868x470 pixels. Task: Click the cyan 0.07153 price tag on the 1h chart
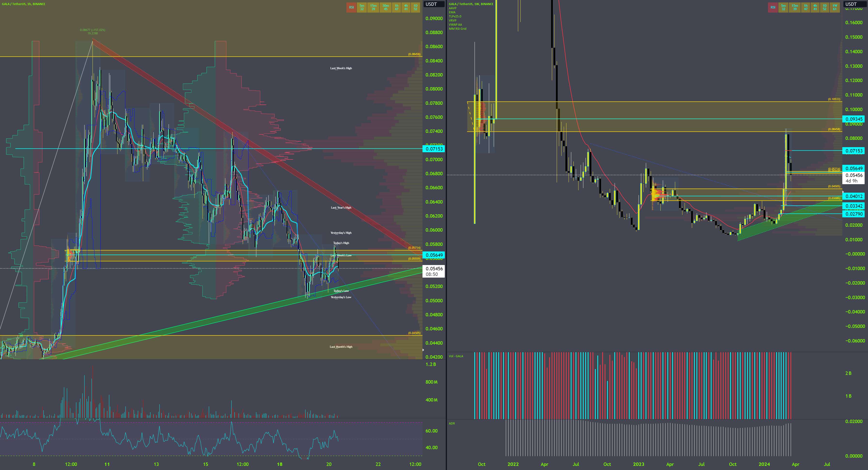pyautogui.click(x=434, y=149)
